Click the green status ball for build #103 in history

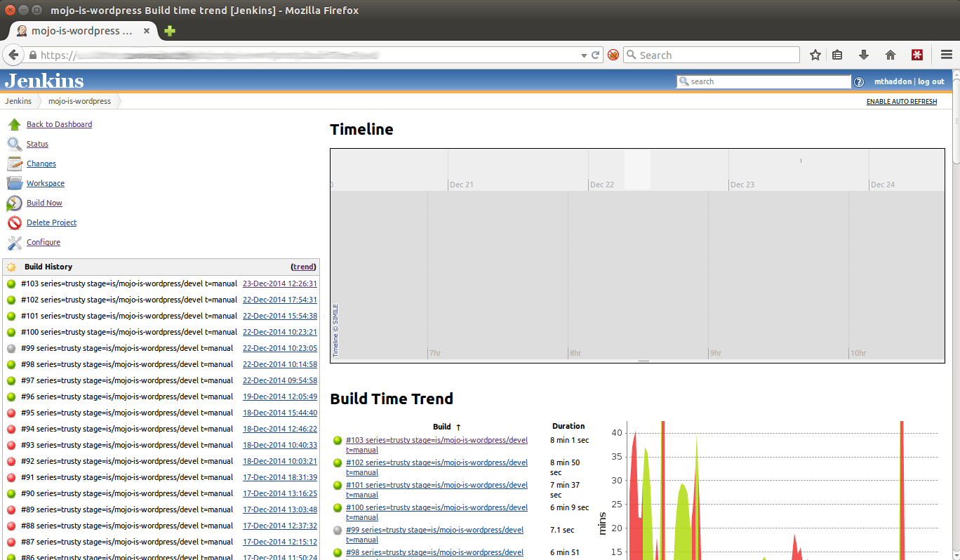pos(11,284)
